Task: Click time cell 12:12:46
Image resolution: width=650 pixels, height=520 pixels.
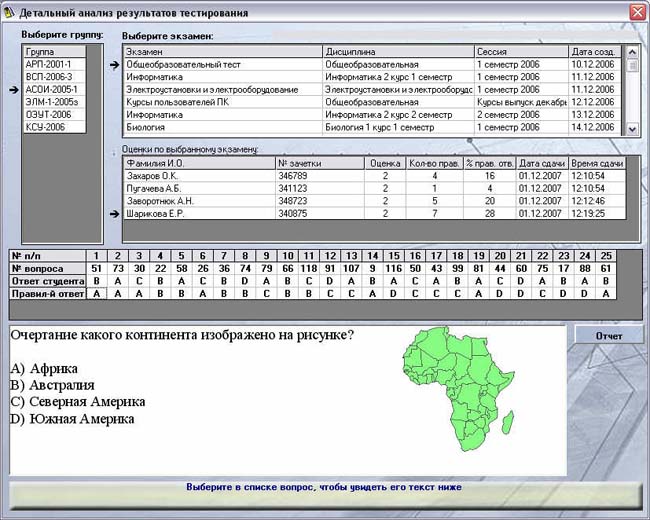Action: click(597, 201)
